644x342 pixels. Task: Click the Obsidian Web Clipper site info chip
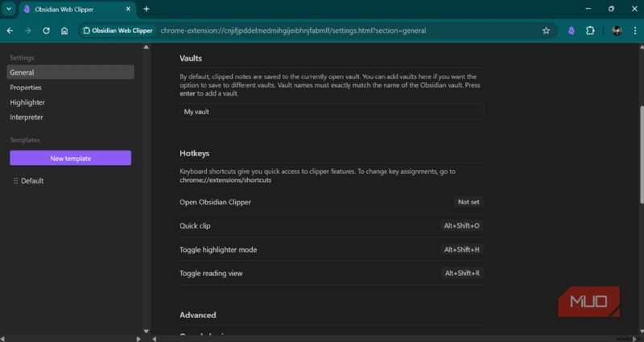[x=118, y=31]
